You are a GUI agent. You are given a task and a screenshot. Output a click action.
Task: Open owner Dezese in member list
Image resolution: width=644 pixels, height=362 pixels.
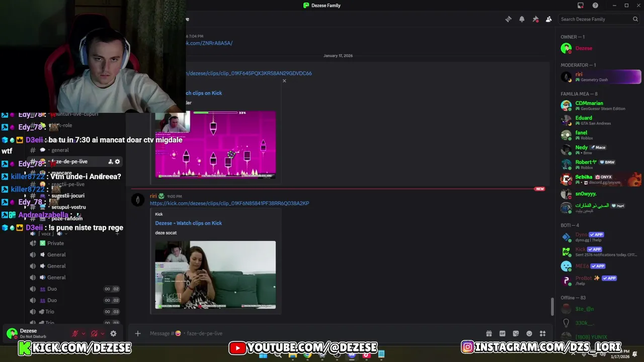pyautogui.click(x=600, y=48)
